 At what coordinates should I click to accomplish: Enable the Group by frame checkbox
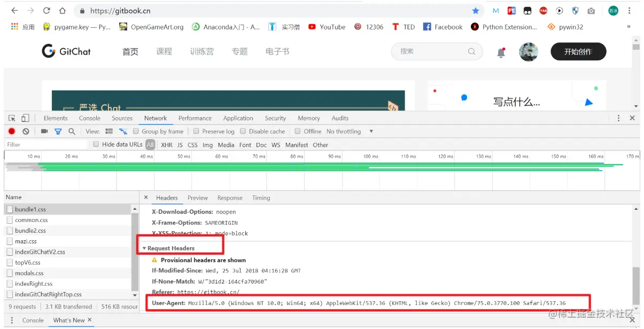click(136, 131)
